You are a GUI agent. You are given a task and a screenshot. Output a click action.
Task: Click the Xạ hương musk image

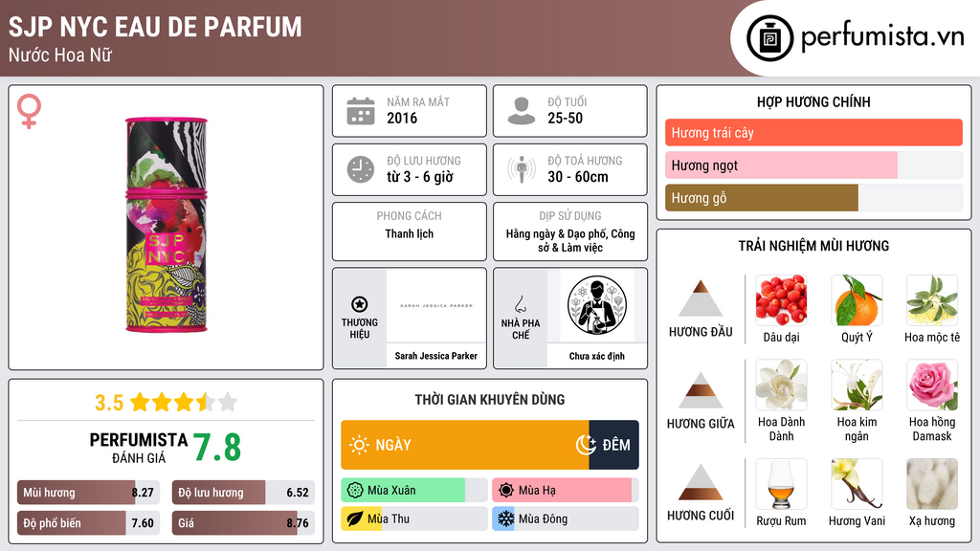point(932,484)
